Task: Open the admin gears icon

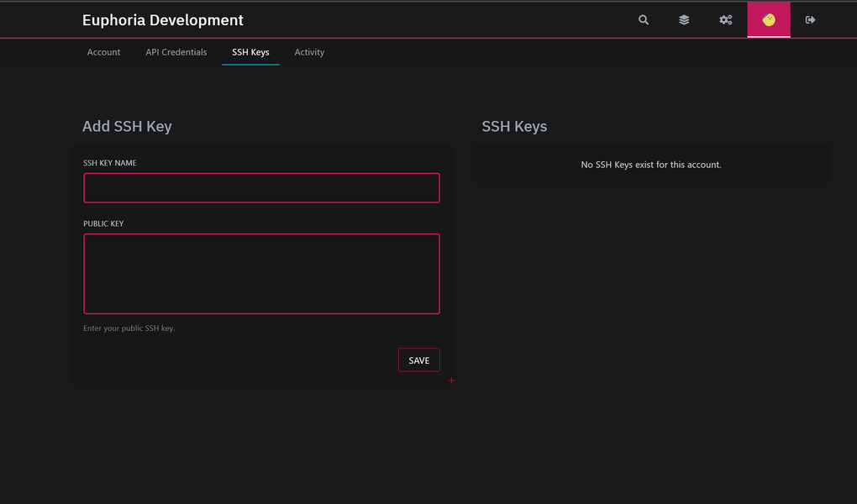Action: pyautogui.click(x=725, y=20)
